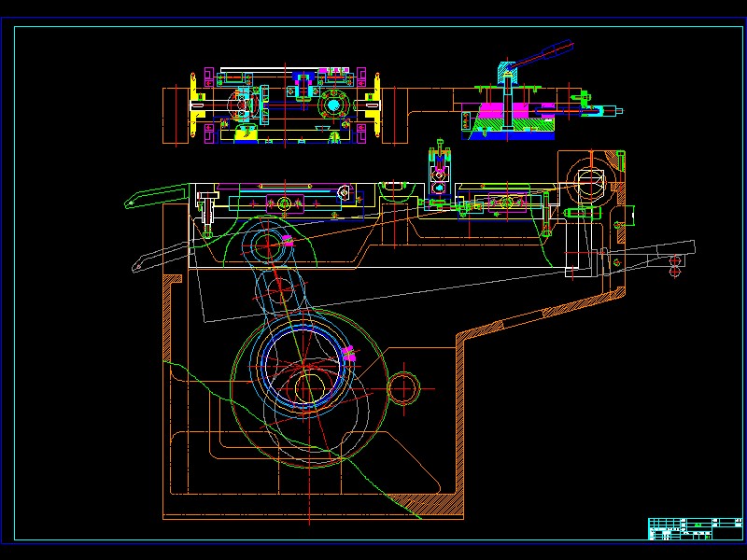Select the grey lever arm extending right
The image size is (747, 560).
click(x=648, y=259)
